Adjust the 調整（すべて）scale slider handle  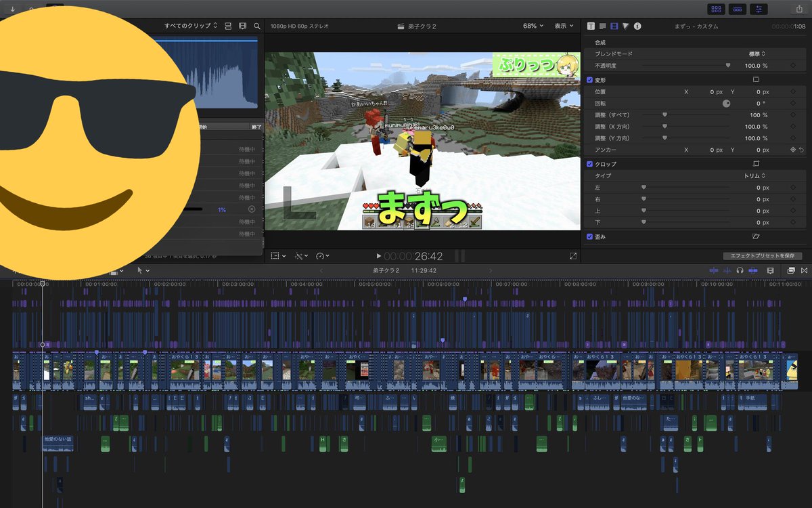(664, 115)
